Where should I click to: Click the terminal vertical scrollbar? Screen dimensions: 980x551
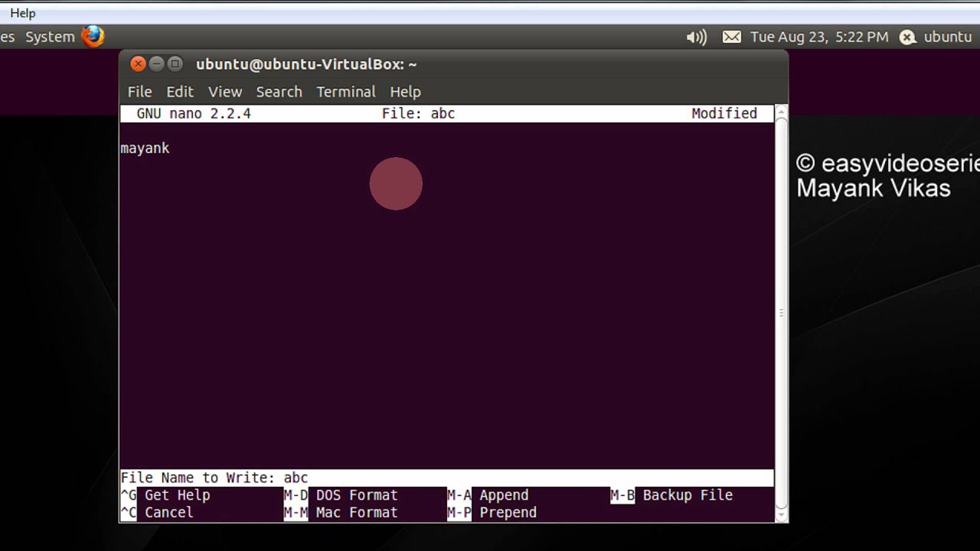781,314
